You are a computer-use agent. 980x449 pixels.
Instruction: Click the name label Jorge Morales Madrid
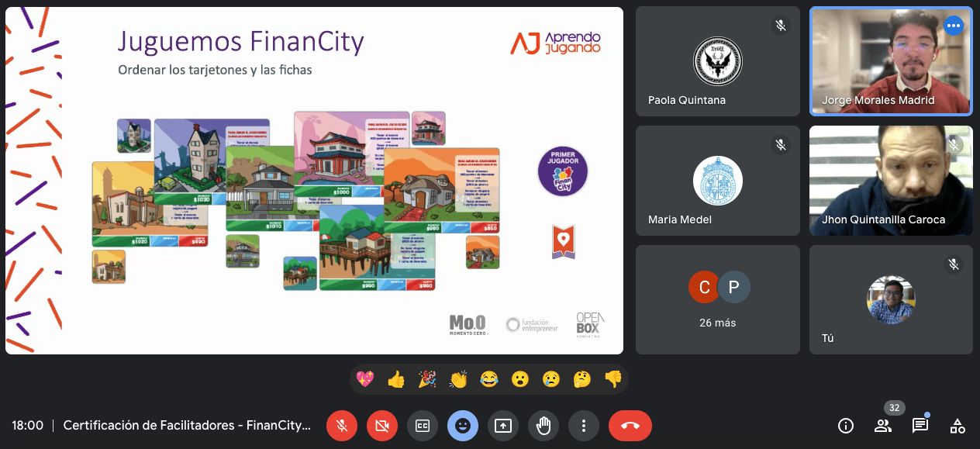point(878,100)
